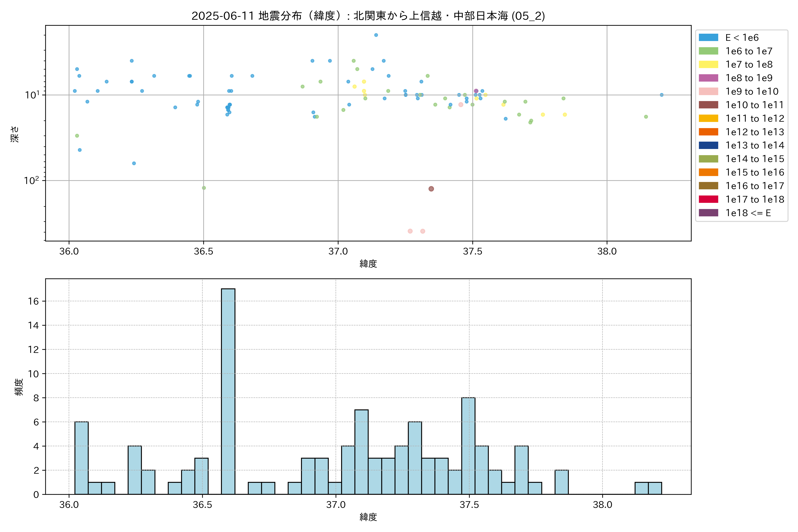Click the histogram bar of height 8
This screenshot has width=798, height=532.
468,446
